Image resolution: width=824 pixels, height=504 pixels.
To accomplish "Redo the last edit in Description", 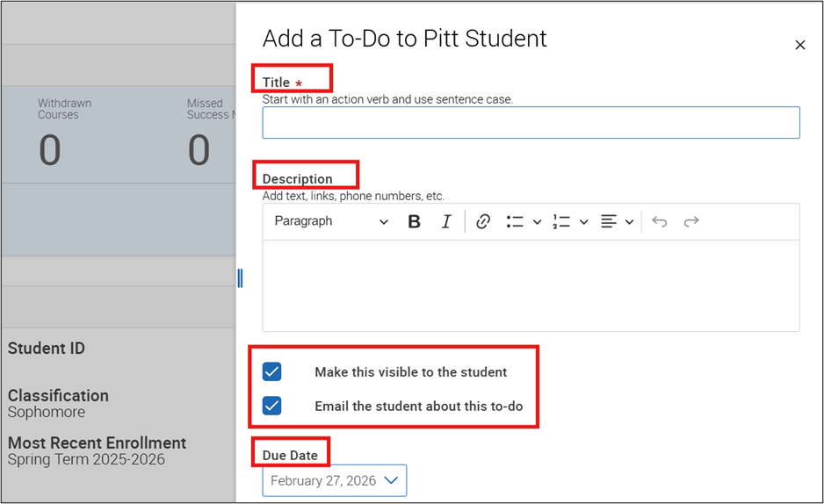I will (x=691, y=221).
